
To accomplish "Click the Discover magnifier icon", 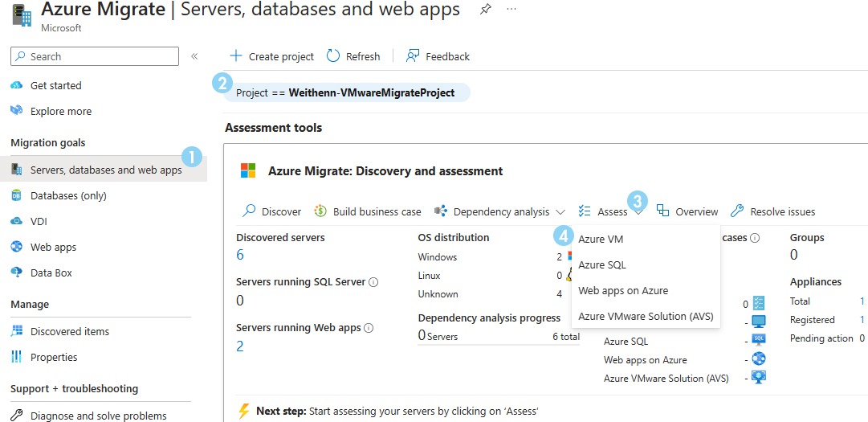I will click(250, 211).
